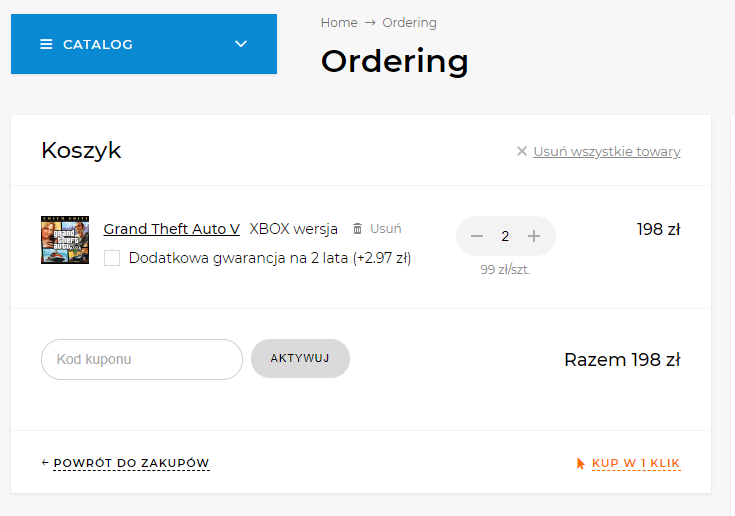
Task: Decrease quantity with the minus button
Action: coord(477,236)
